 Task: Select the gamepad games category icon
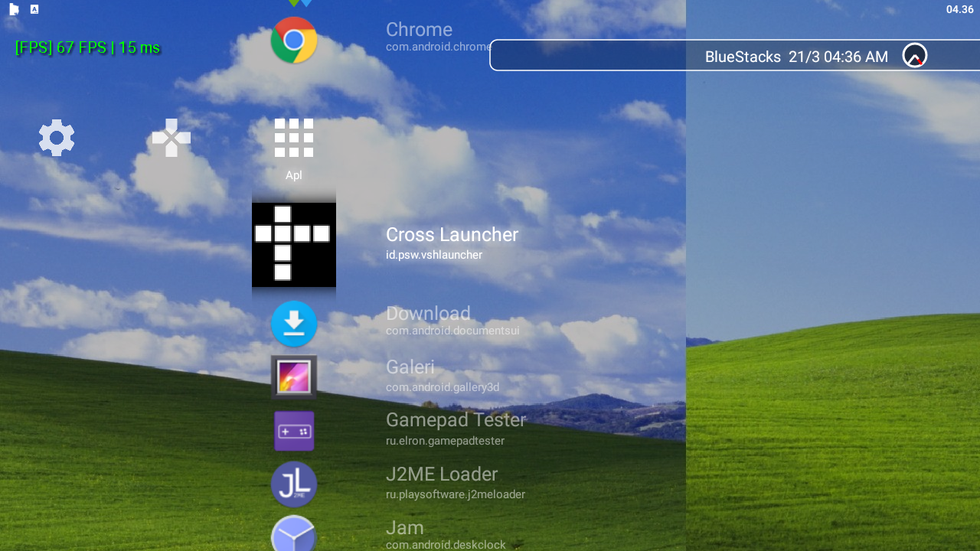(171, 138)
